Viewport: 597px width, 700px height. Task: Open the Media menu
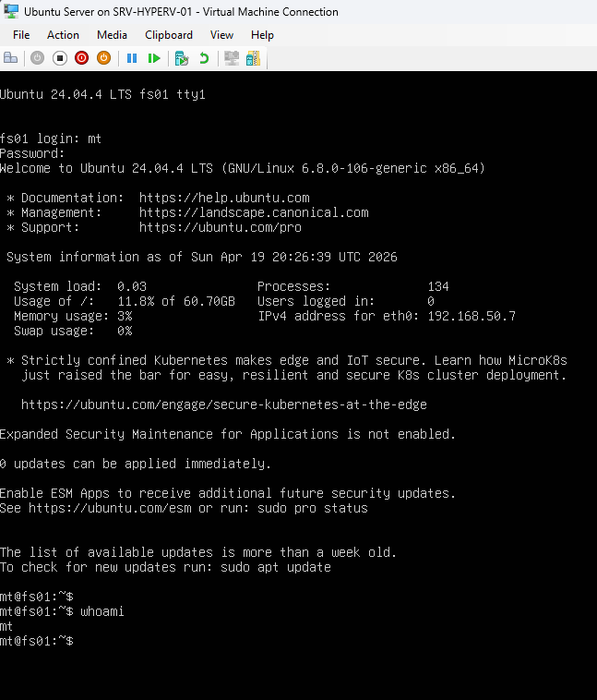click(112, 35)
